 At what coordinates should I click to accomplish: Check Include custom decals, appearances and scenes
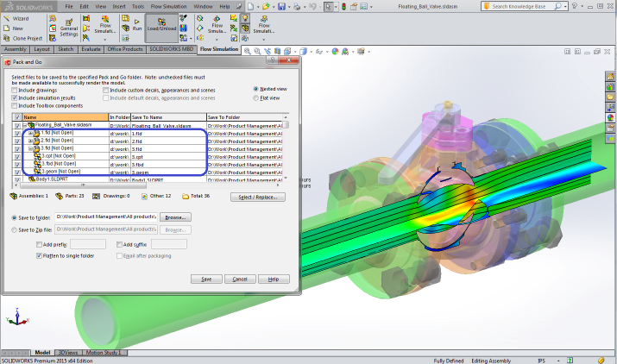(106, 90)
